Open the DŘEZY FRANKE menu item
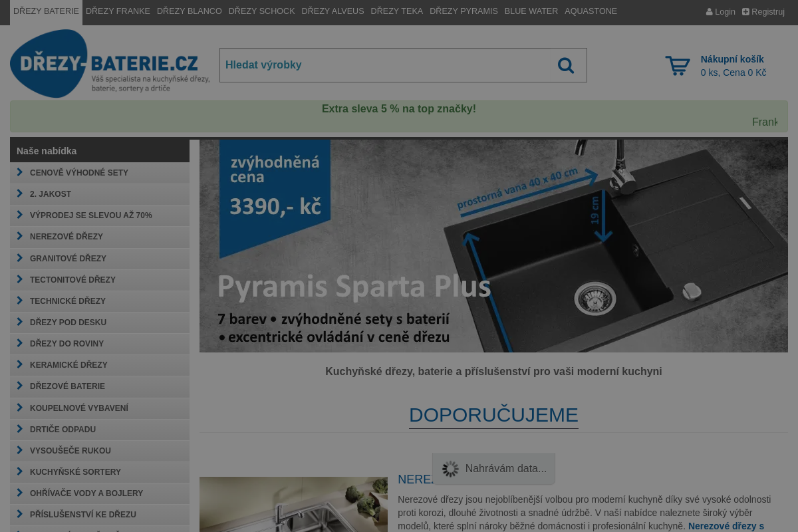The height and width of the screenshot is (532, 798). 118,12
